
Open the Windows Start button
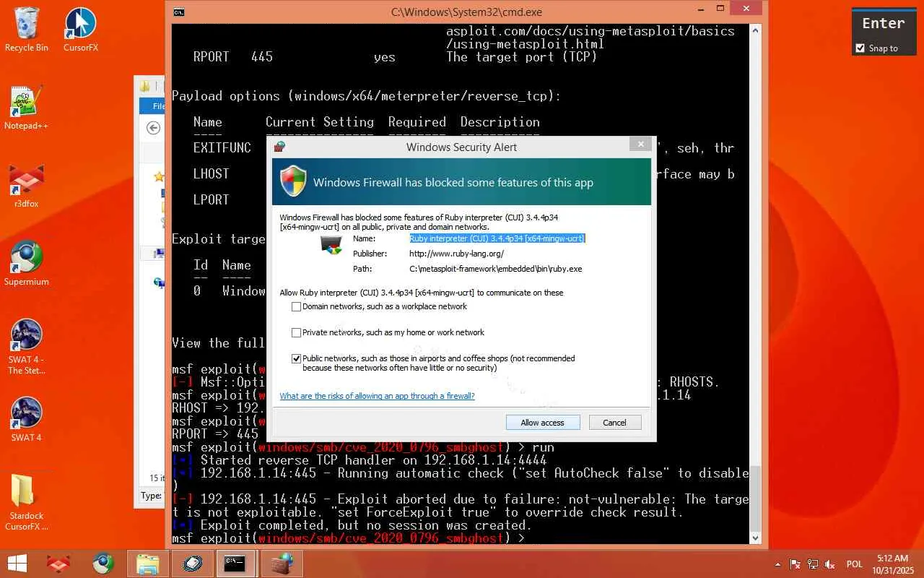tap(17, 564)
